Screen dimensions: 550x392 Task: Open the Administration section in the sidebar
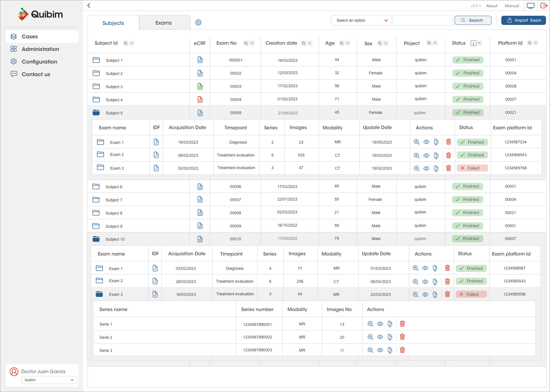[x=40, y=49]
